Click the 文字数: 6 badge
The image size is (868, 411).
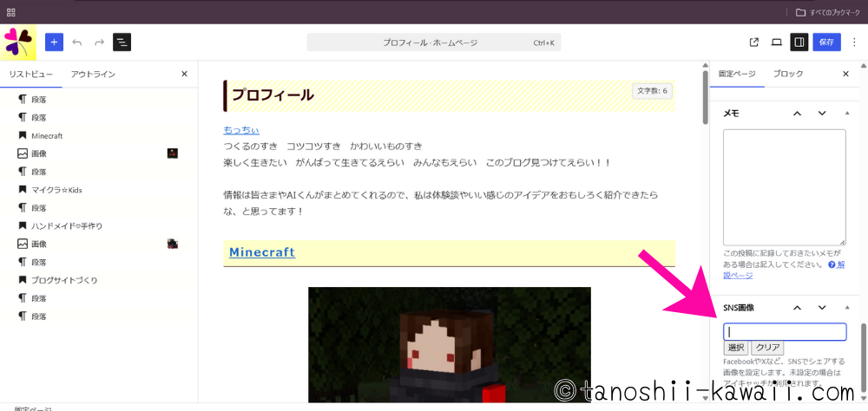point(652,91)
